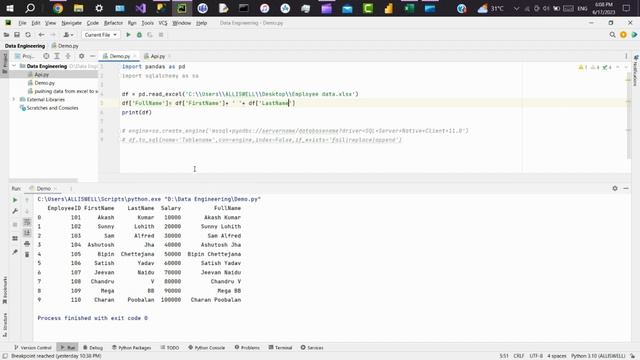Click the Python 3.10 interpreter status widget
Viewport: 640px width, 360px height.
(598, 356)
